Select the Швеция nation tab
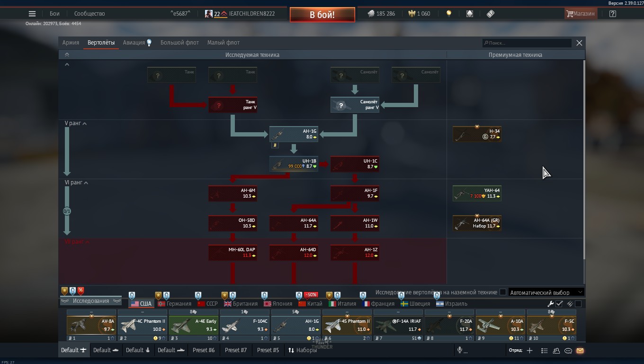644x364 pixels. (x=415, y=304)
